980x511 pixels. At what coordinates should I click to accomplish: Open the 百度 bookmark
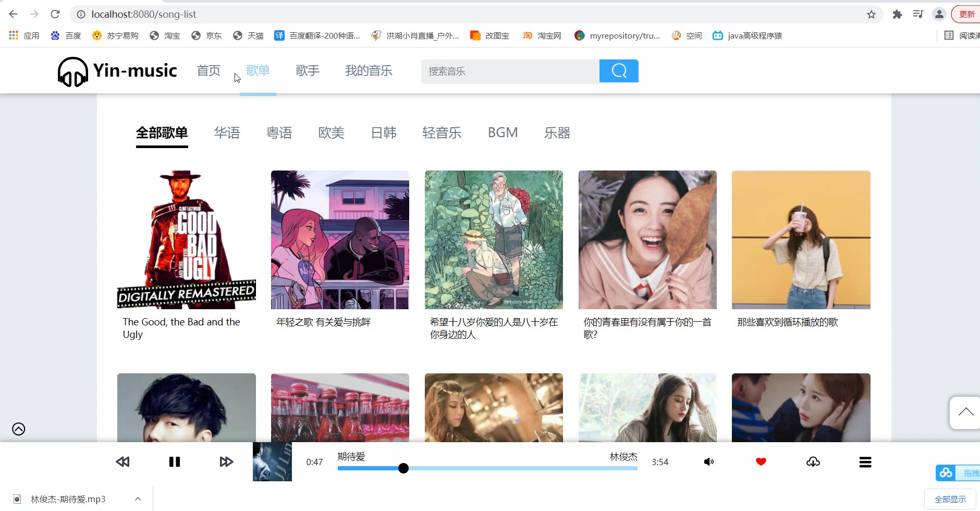point(66,35)
